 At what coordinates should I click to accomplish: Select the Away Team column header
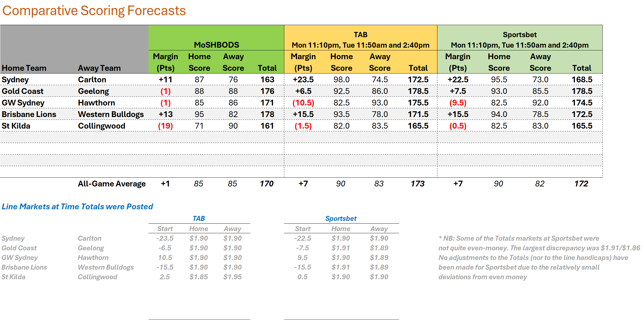coord(99,68)
